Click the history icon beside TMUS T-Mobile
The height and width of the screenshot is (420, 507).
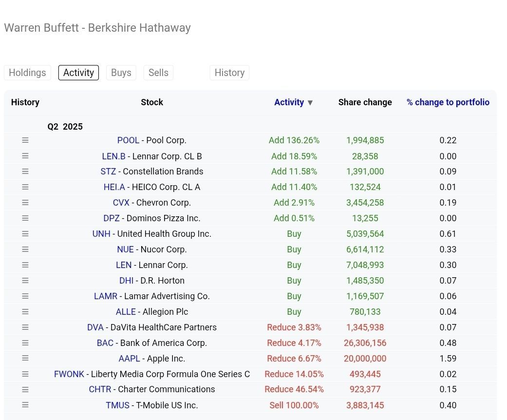[x=25, y=405]
